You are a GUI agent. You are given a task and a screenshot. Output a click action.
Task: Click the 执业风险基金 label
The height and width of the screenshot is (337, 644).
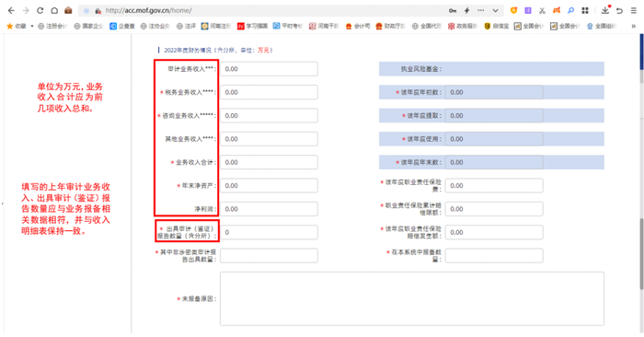421,69
